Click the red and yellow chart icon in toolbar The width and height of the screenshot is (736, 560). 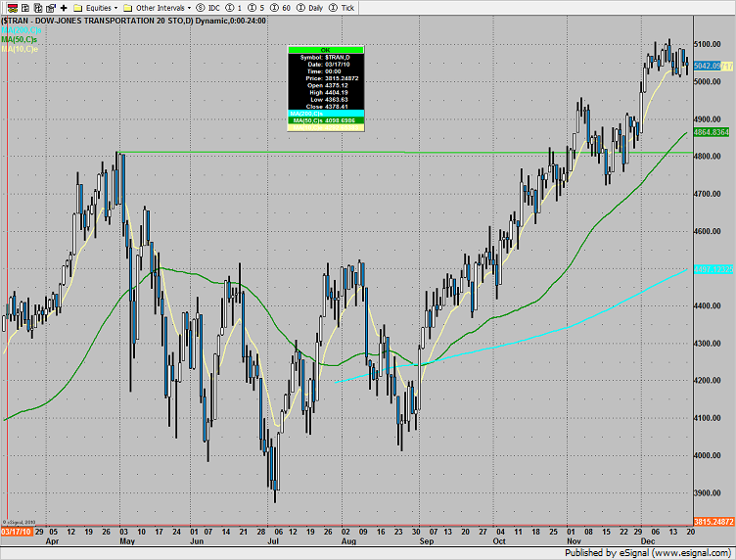pyautogui.click(x=12, y=8)
